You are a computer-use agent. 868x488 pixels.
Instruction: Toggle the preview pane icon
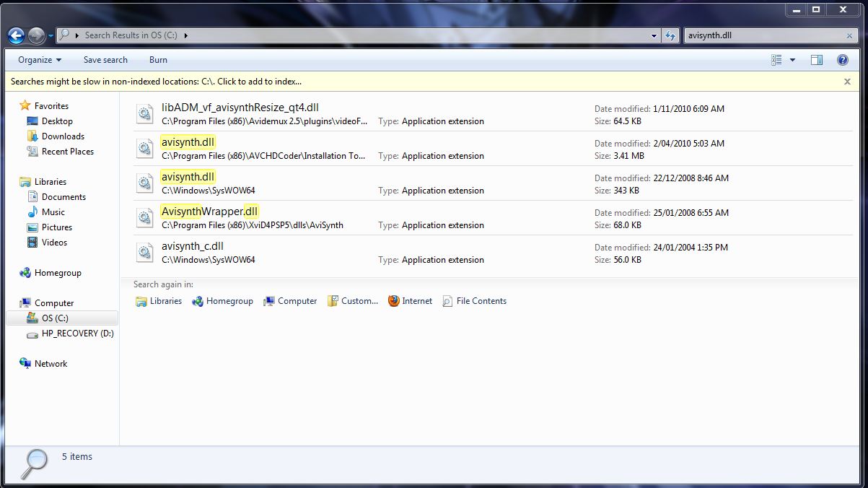pos(817,60)
